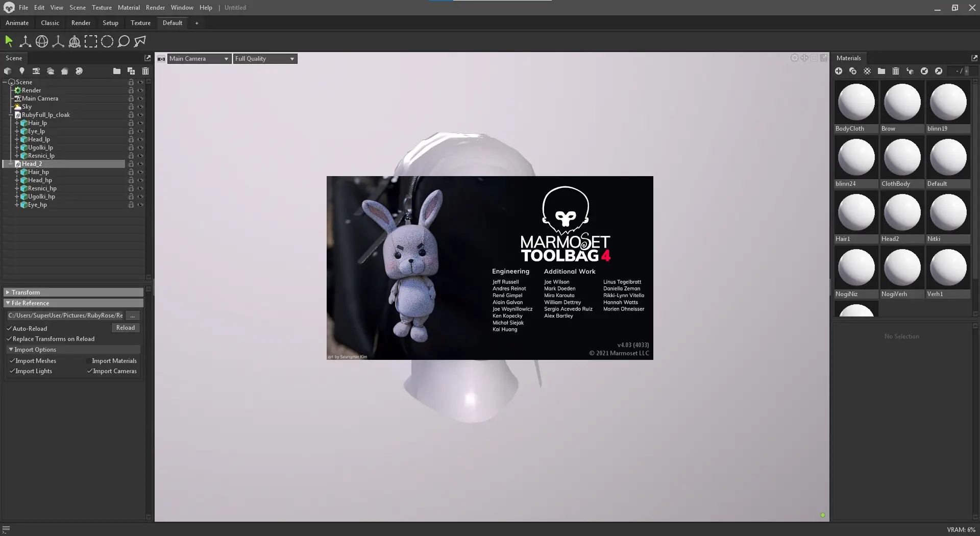This screenshot has height=536, width=980.
Task: Choose the lasso selection tool
Action: [124, 41]
